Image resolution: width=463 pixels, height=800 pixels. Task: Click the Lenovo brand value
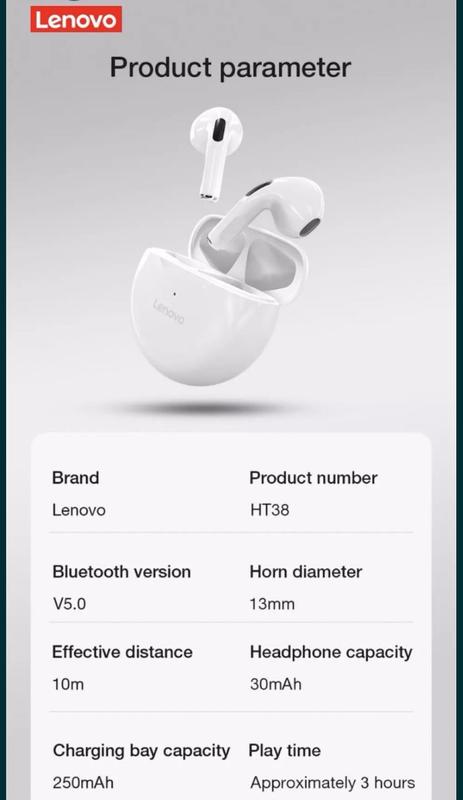[79, 510]
